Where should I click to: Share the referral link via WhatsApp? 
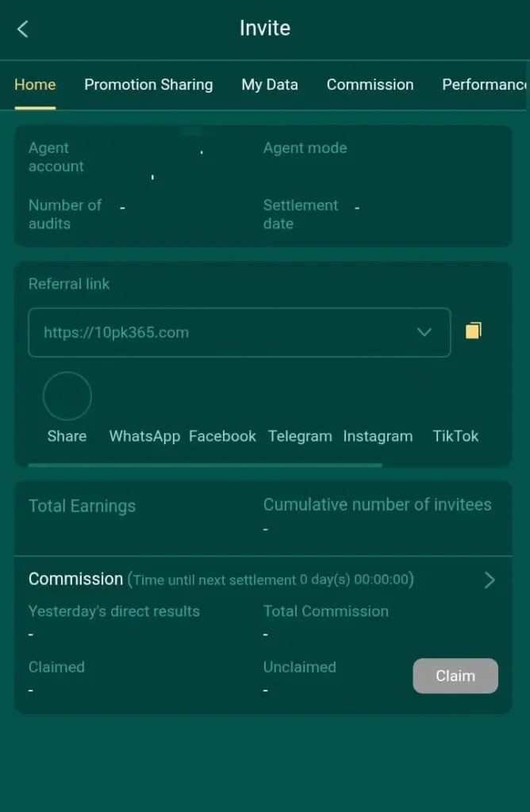pos(144,436)
